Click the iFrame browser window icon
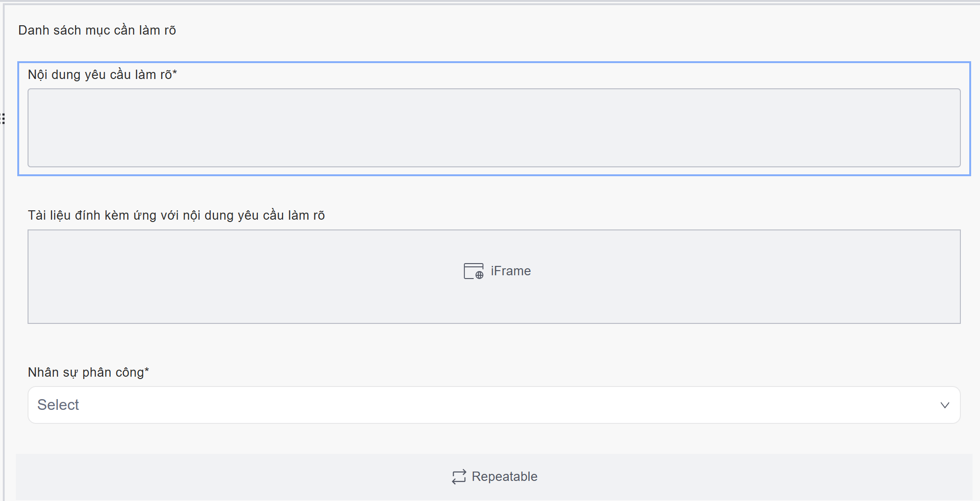Image resolution: width=980 pixels, height=501 pixels. 473,271
